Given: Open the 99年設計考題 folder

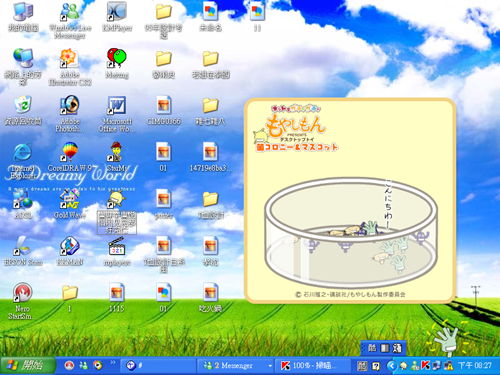Looking at the screenshot, I should pyautogui.click(x=163, y=21).
